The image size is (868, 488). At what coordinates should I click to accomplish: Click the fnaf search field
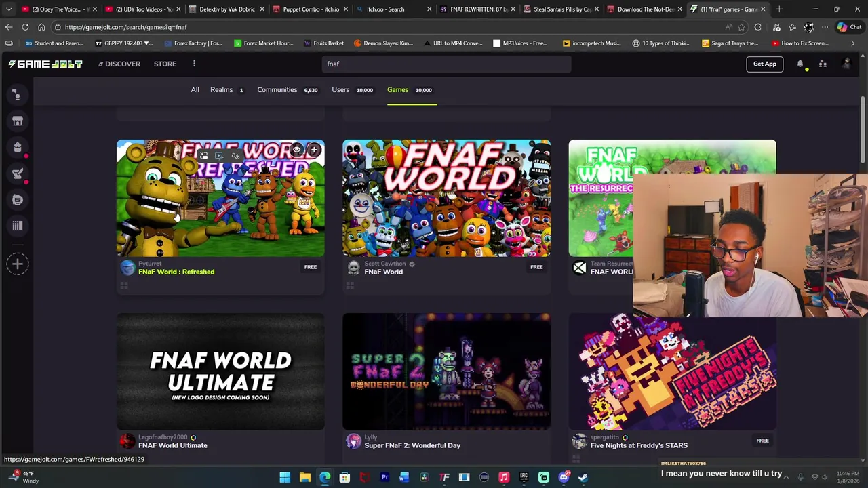[x=446, y=64]
